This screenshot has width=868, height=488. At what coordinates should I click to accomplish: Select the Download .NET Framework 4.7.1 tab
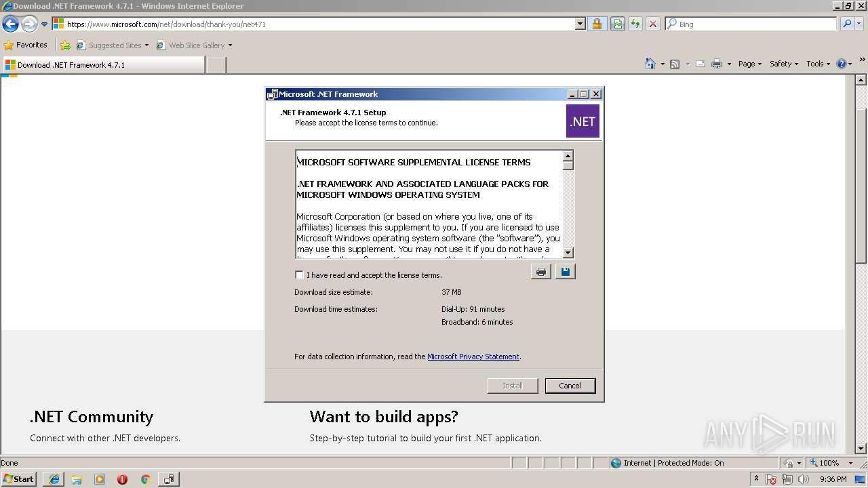click(x=103, y=65)
